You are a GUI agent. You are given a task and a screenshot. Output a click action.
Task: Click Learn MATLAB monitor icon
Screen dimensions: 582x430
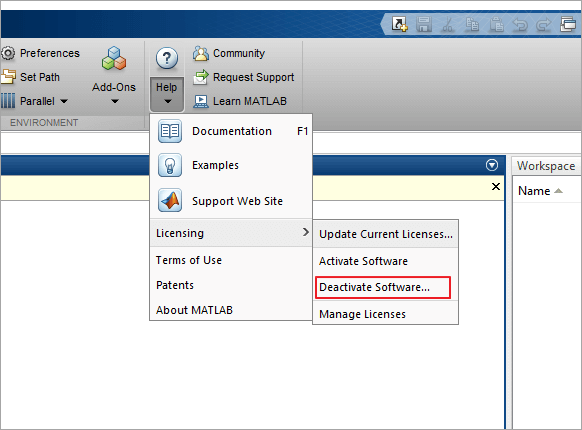201,101
